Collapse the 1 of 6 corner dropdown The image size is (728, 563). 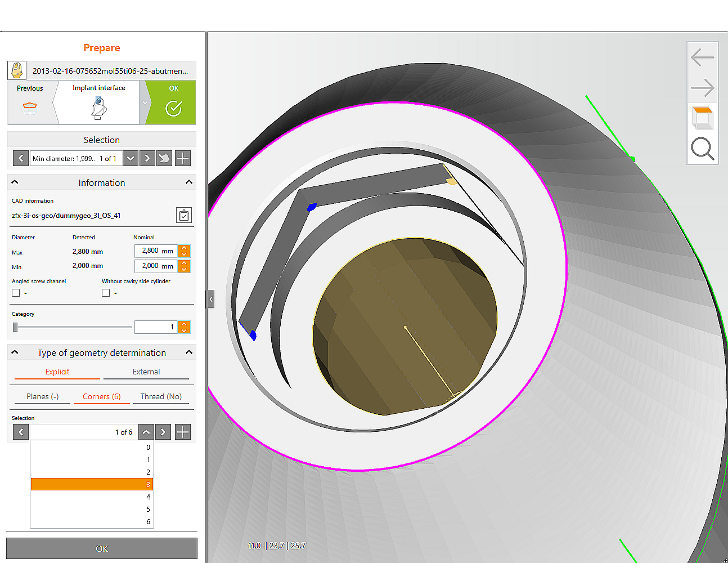[x=146, y=432]
